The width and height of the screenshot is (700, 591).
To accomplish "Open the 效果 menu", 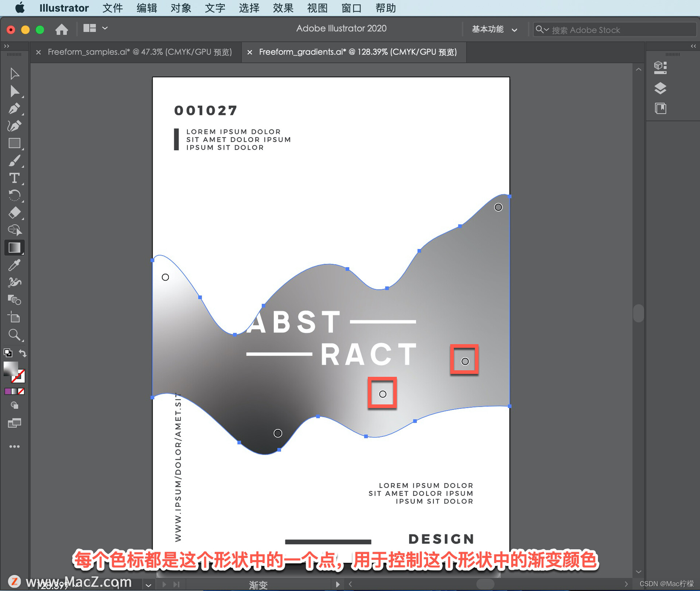I will click(x=283, y=8).
